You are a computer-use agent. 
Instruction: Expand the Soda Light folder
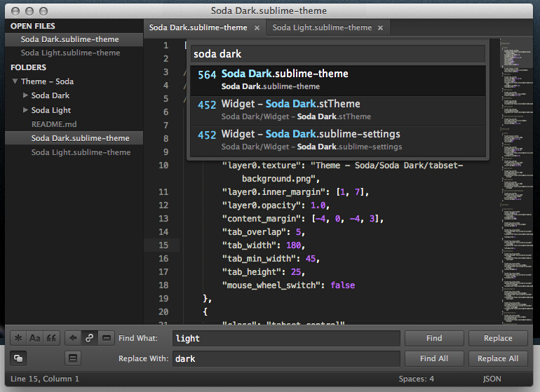point(25,110)
